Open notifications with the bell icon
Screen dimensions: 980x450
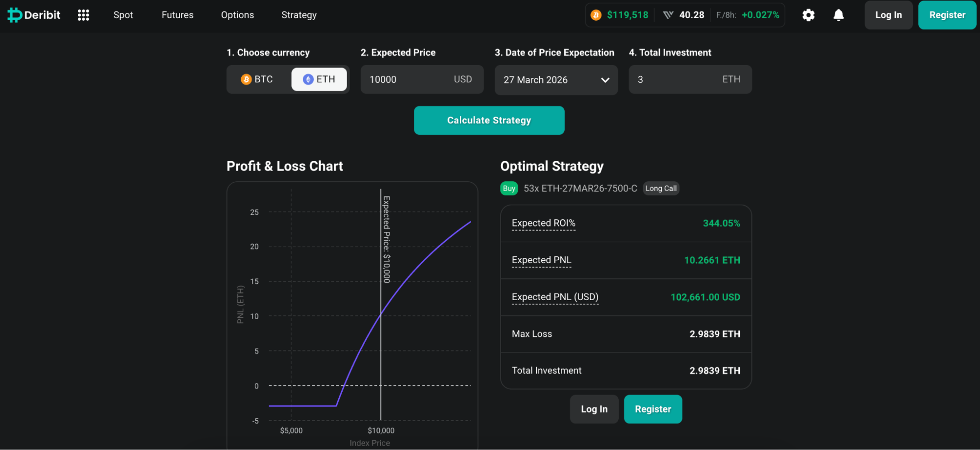838,15
